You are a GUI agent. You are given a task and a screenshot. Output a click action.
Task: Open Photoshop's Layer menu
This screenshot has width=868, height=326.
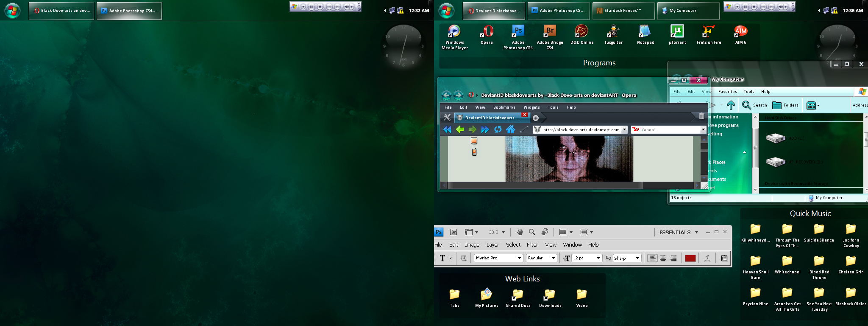click(492, 245)
